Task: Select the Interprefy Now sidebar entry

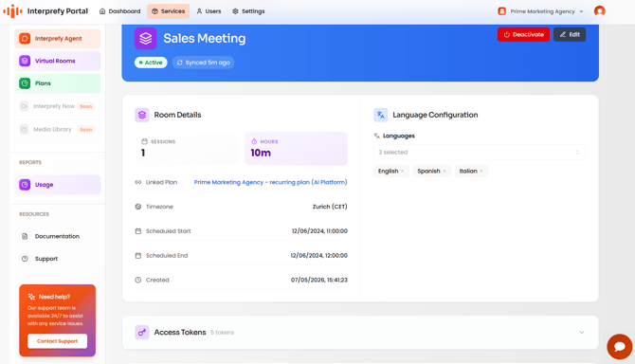Action: pos(58,106)
